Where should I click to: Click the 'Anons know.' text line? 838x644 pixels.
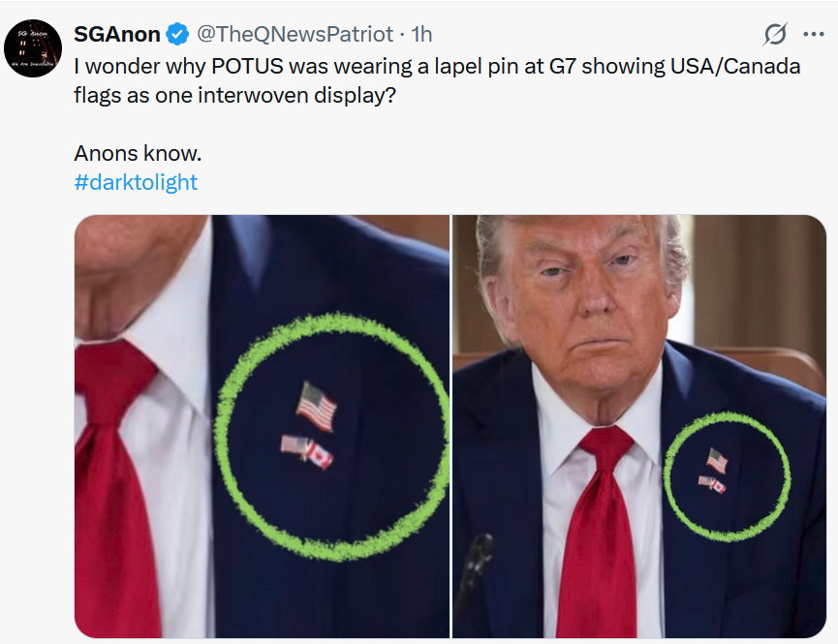(x=138, y=153)
